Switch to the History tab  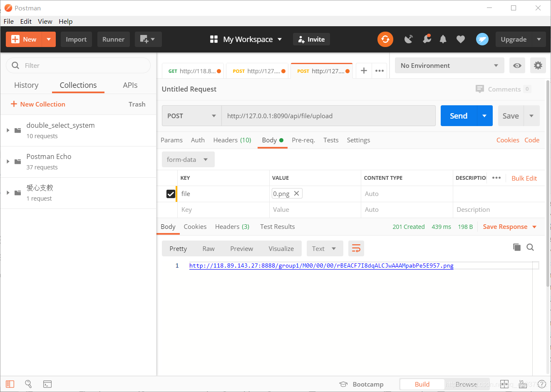click(26, 85)
